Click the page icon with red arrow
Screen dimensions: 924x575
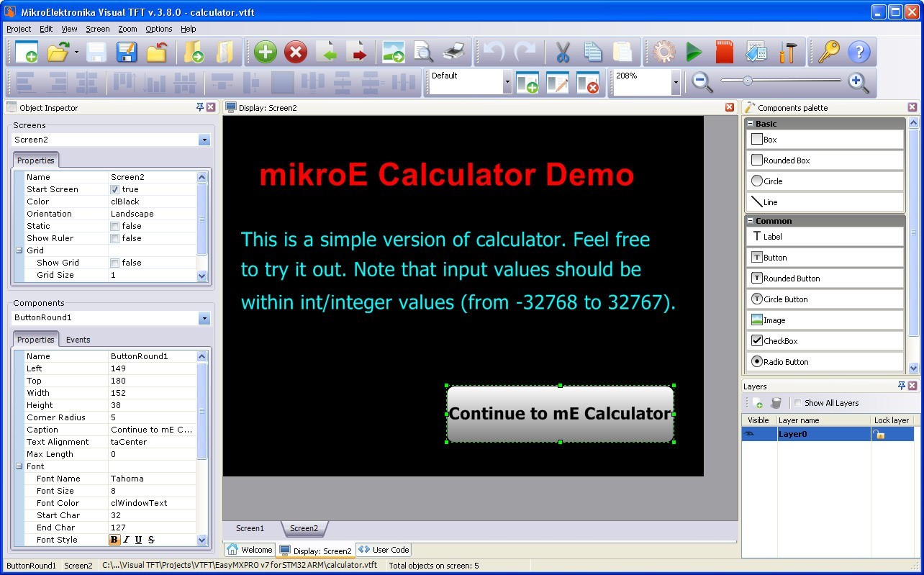click(x=356, y=52)
